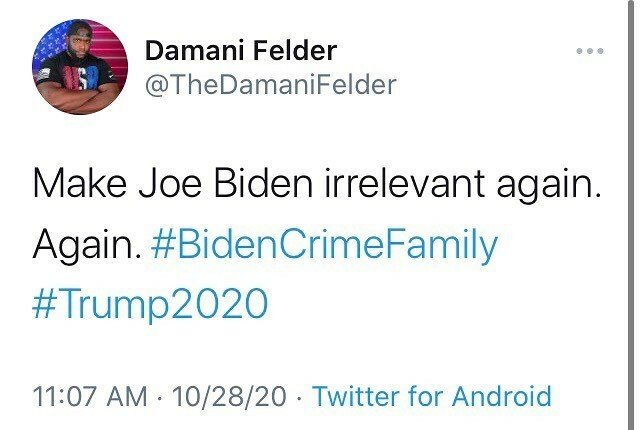This screenshot has width=640, height=430.
Task: Click the 'AM' in the tweet timestamp
Action: click(128, 396)
